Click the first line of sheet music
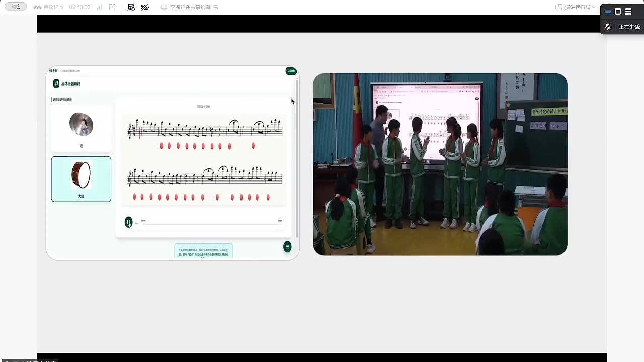Viewport: 644px width, 362px height. 205,129
